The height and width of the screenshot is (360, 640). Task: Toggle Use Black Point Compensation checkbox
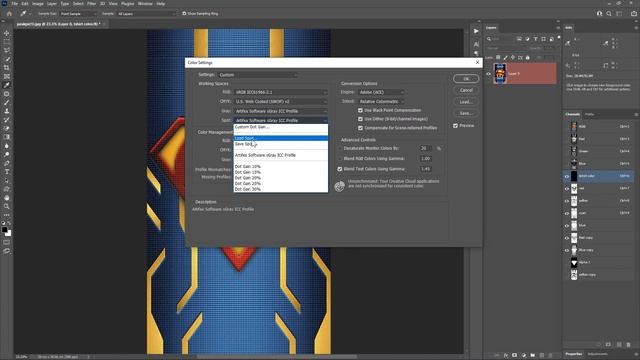tap(360, 110)
